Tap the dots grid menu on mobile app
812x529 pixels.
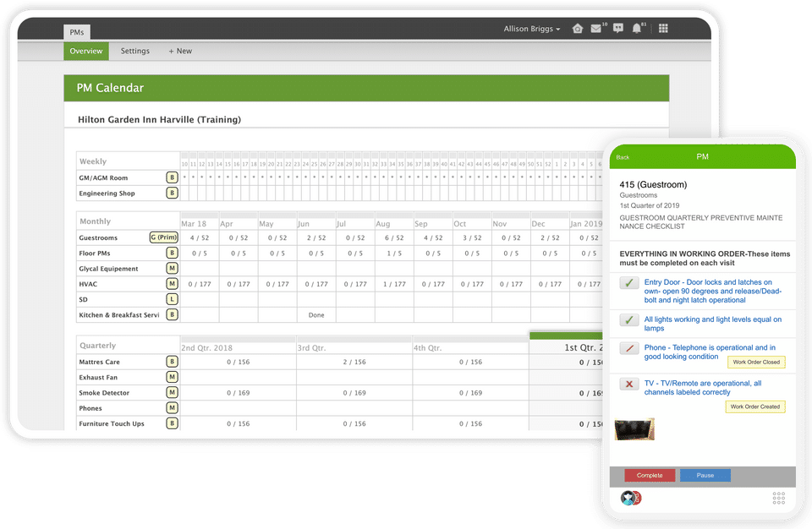(x=778, y=498)
